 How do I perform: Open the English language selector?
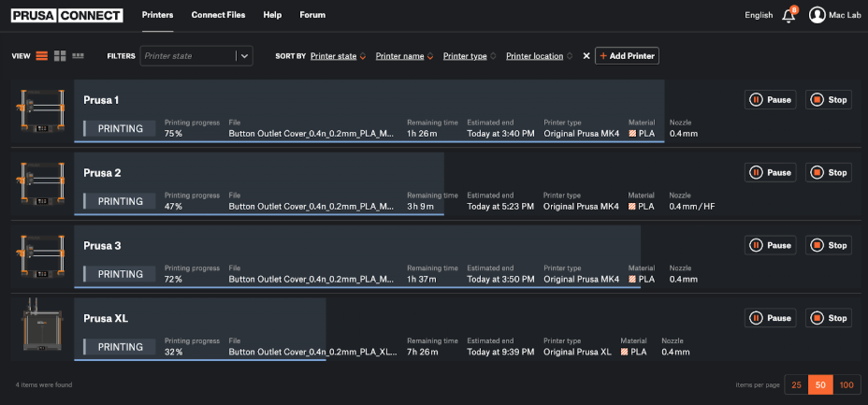pos(759,15)
